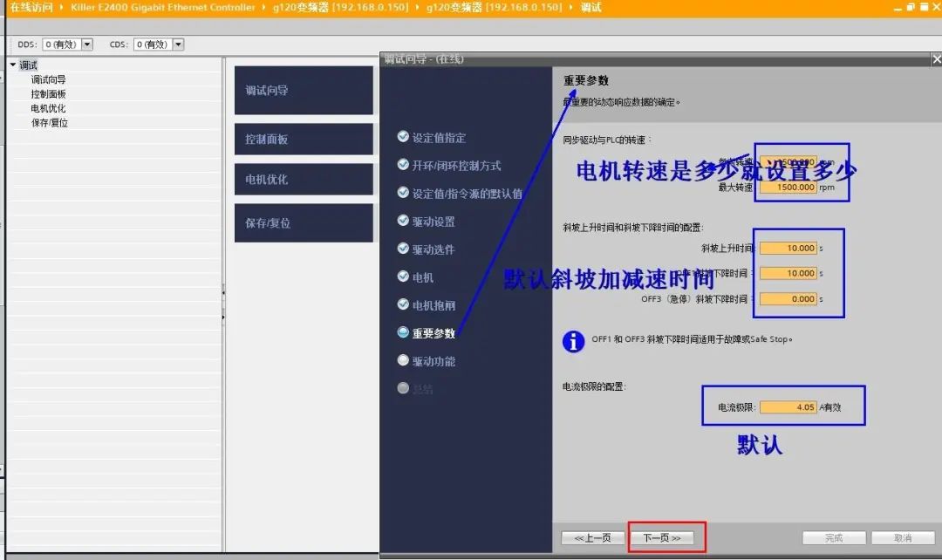The width and height of the screenshot is (942, 560).
Task: Click the OFF3 斜坡下降时间 0.000 field
Action: 788,298
